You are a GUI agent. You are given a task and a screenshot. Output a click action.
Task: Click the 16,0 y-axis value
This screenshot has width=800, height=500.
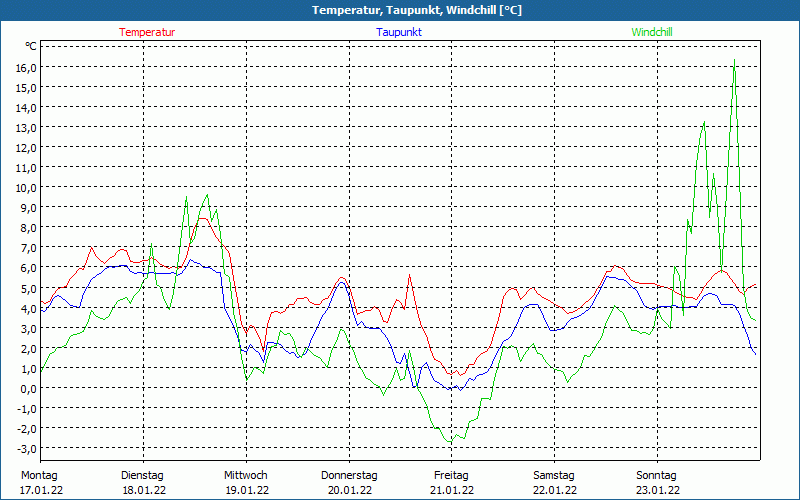click(26, 67)
